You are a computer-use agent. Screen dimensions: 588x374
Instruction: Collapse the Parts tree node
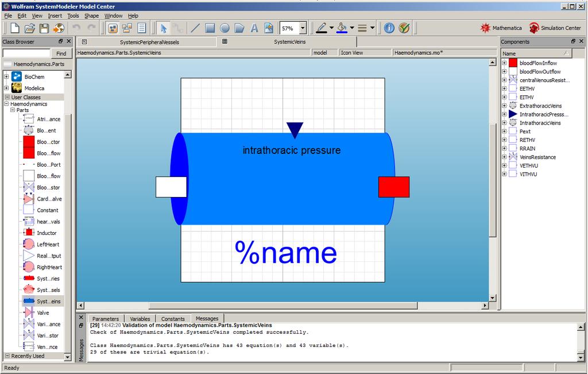coord(13,110)
